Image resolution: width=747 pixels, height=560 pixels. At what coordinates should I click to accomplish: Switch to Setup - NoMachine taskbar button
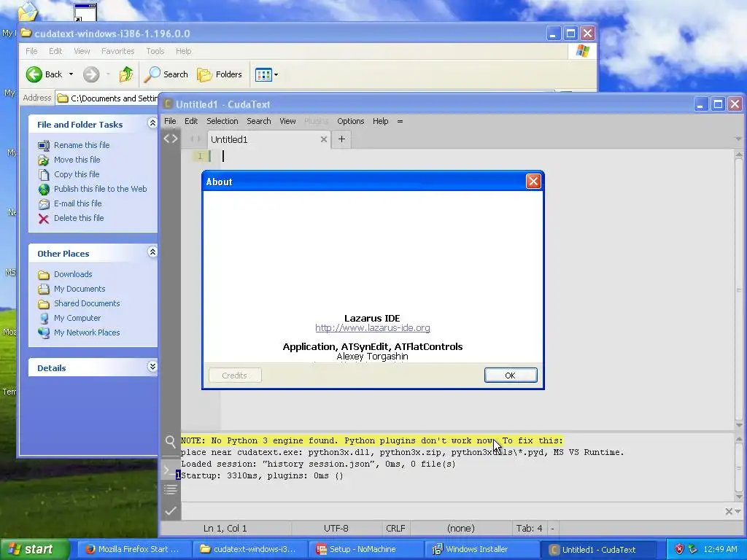366,550
